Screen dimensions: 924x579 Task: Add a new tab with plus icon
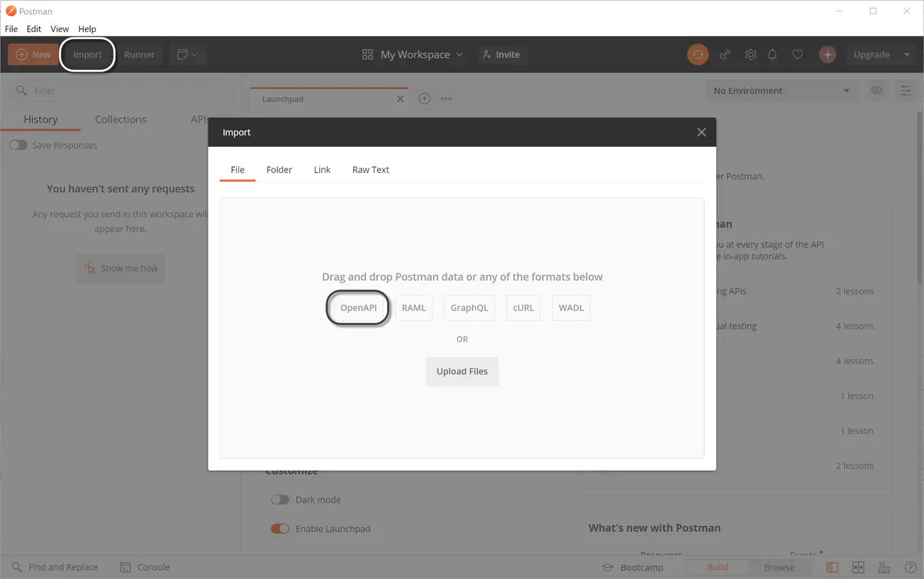(424, 99)
